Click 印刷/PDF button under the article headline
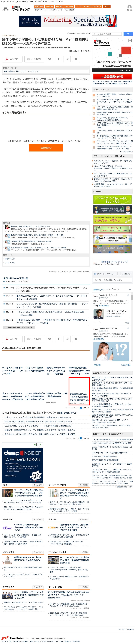Viewport: 135px width, 644px height. [x=12, y=59]
